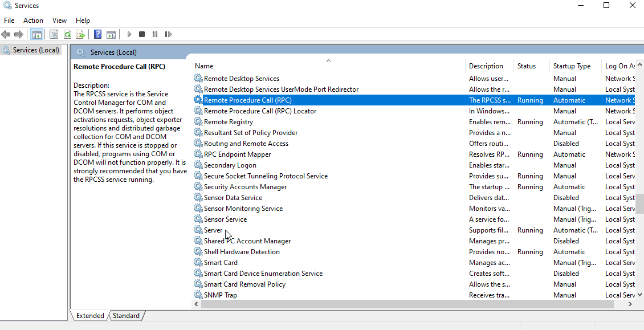
Task: Click gear icon of RPC Endpoint Mapper
Action: coord(198,154)
